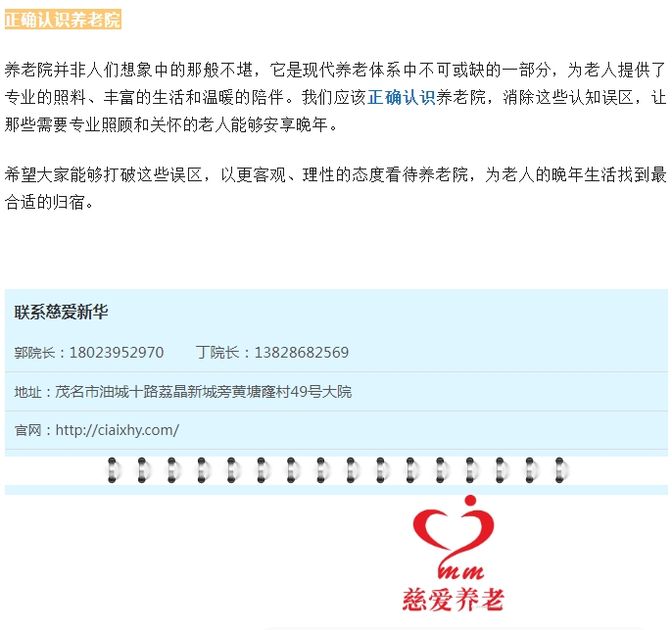Viewport: 672px width, 630px height.
Task: Click phone number 13828682569
Action: pos(301,353)
